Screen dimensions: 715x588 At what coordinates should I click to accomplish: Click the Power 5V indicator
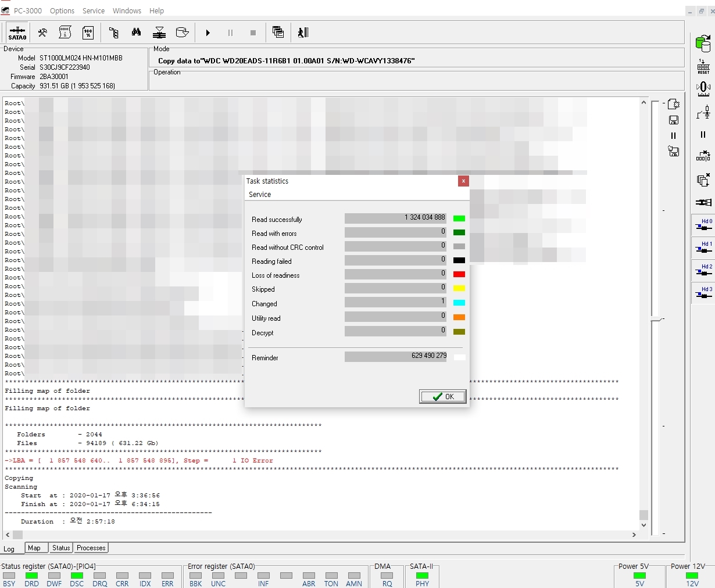pos(639,579)
